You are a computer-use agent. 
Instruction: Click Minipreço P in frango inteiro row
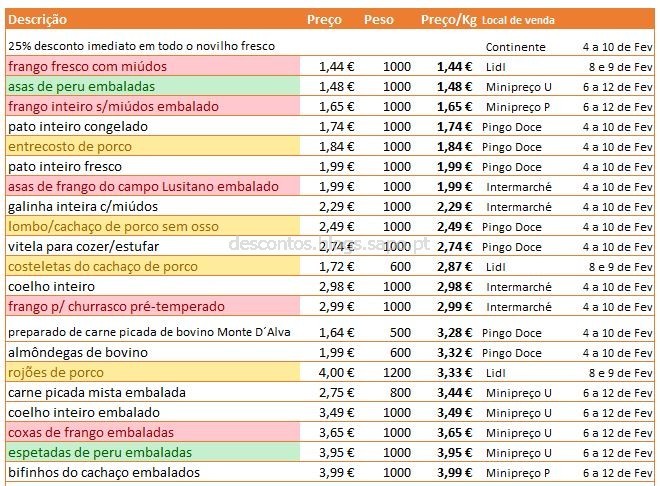coord(518,107)
